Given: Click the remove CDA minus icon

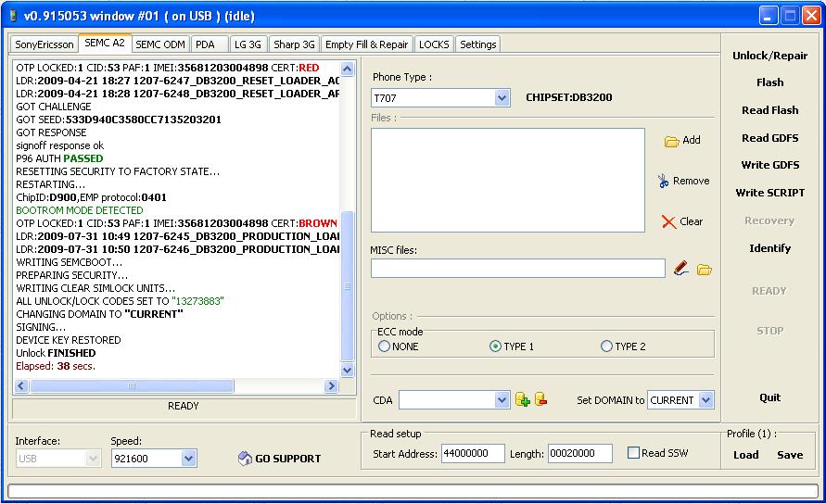Looking at the screenshot, I should click(541, 399).
